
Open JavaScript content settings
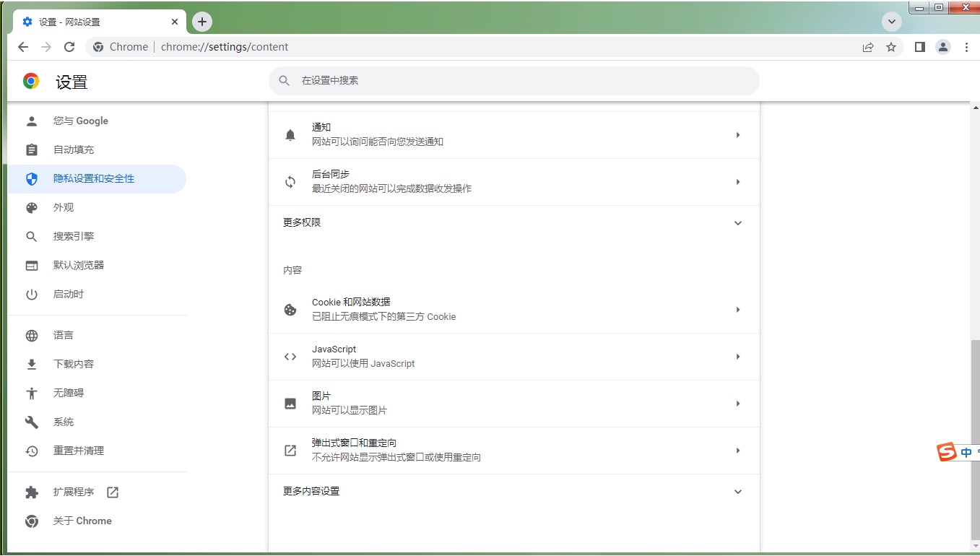[514, 357]
